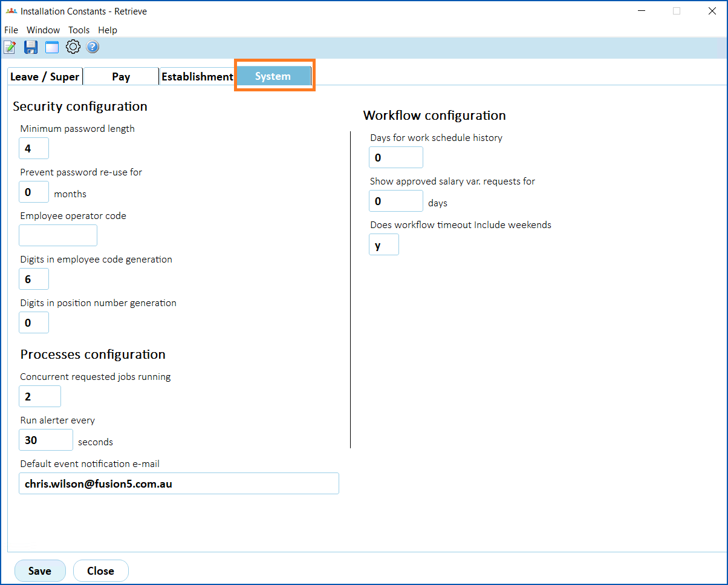Switch to the Pay tab
This screenshot has height=585, width=728.
pos(121,77)
